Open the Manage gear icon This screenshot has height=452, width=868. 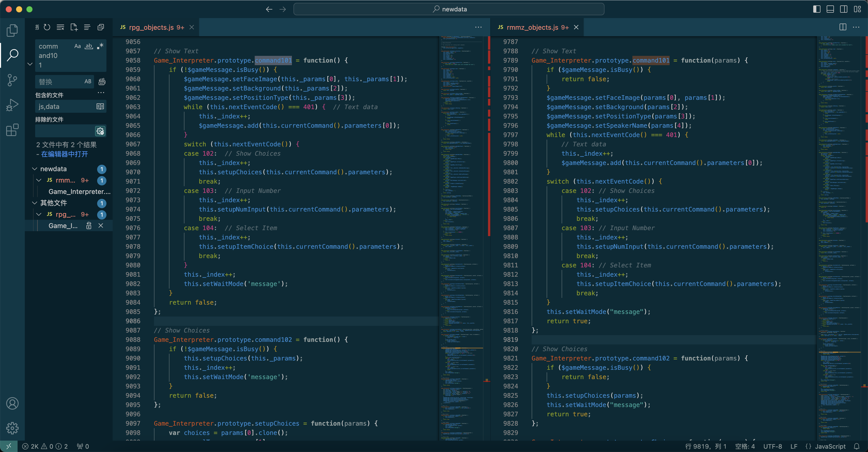click(x=12, y=428)
